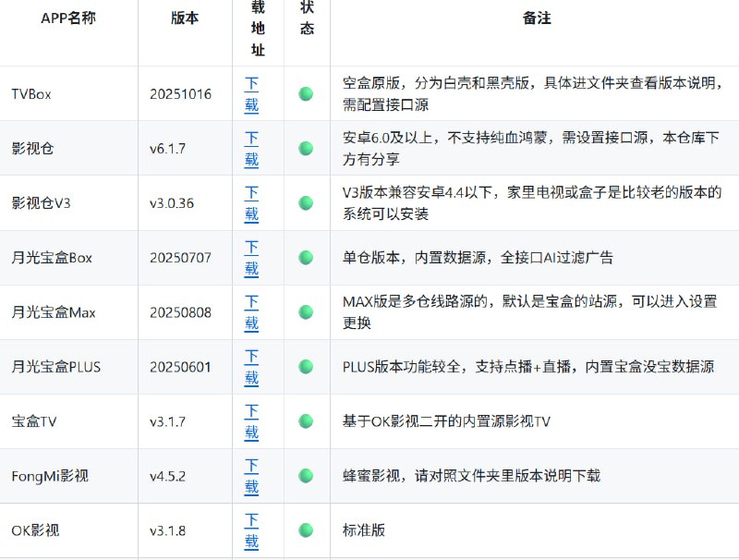Click the 版本 column header
The height and width of the screenshot is (560, 739).
click(x=183, y=16)
